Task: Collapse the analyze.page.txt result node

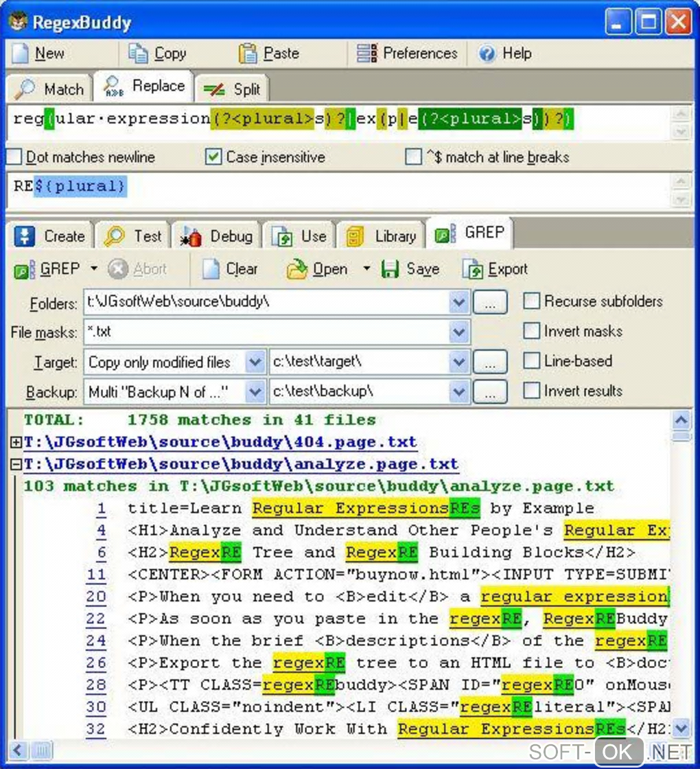Action: click(16, 464)
